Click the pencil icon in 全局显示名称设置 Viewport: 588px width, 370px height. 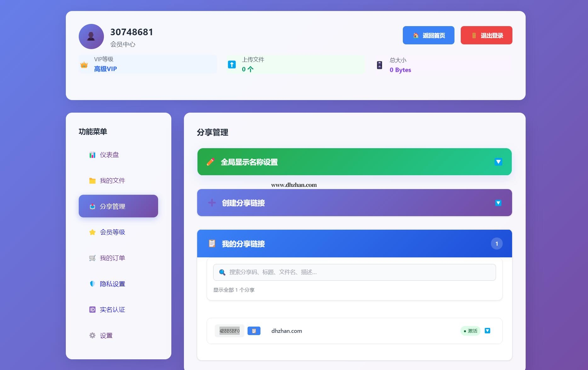pyautogui.click(x=210, y=162)
